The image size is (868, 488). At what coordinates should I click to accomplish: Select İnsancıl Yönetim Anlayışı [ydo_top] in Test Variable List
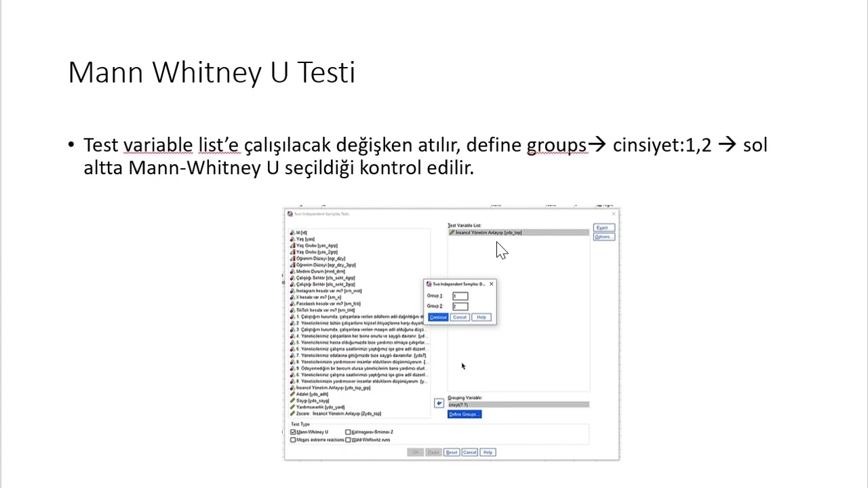coord(518,232)
